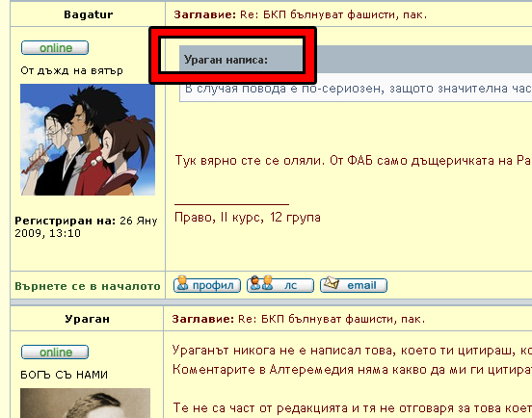Screen dimensions: 532x418
Task: Click Ураган's portrait avatar
Action: click(85, 404)
